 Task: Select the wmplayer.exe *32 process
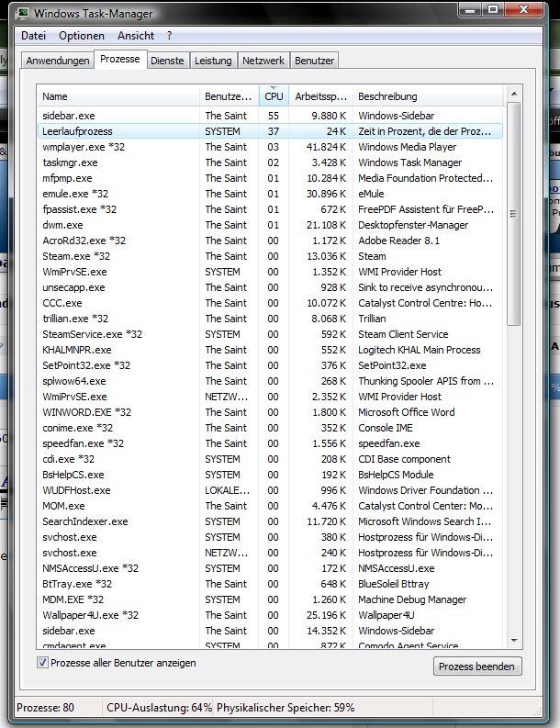270,147
